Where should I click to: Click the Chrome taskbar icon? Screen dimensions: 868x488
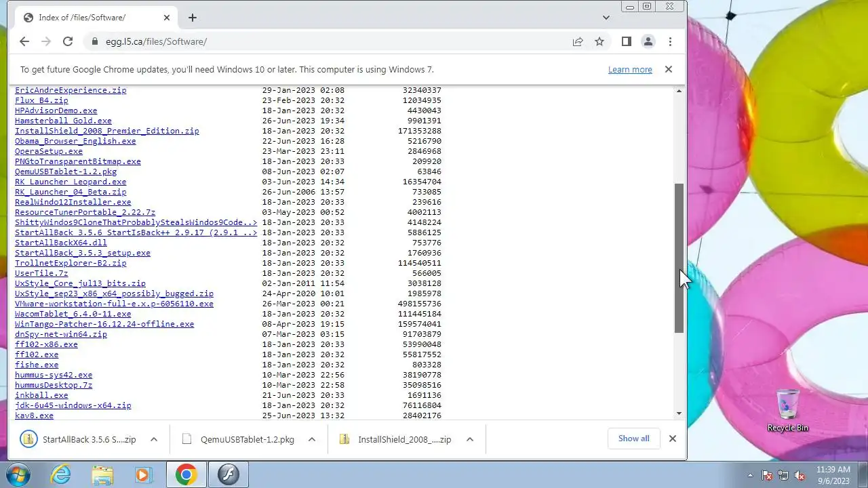click(186, 474)
